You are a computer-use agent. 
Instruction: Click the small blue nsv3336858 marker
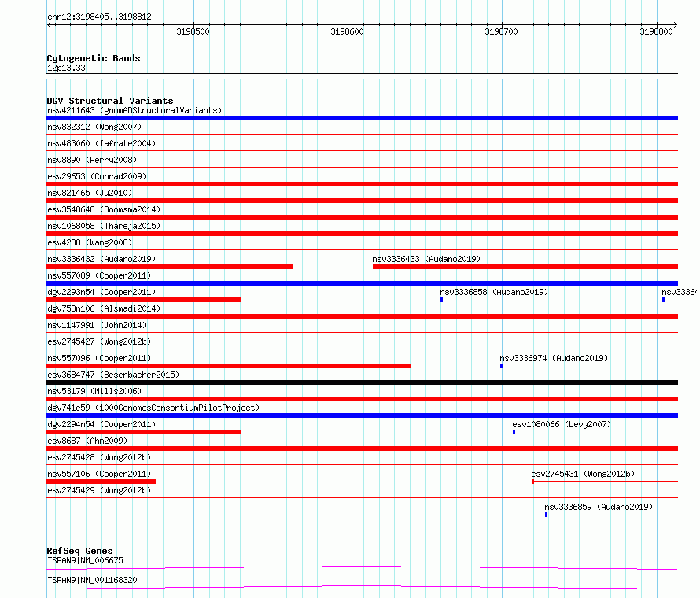[441, 300]
